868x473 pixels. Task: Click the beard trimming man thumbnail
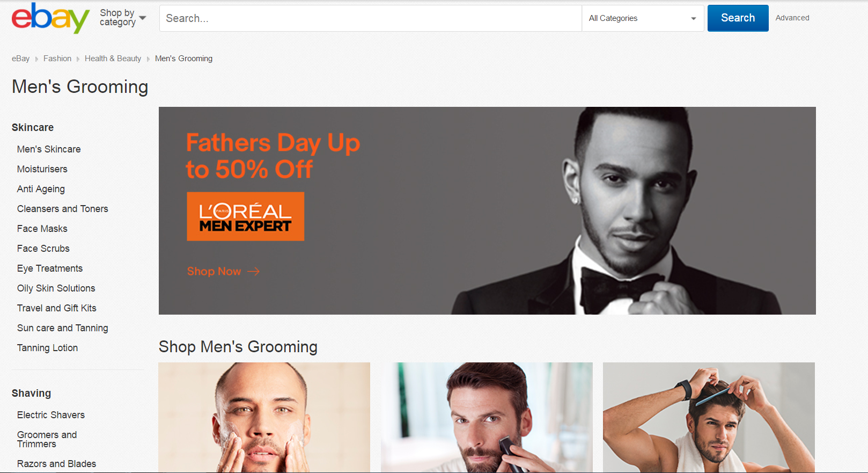[x=487, y=417]
